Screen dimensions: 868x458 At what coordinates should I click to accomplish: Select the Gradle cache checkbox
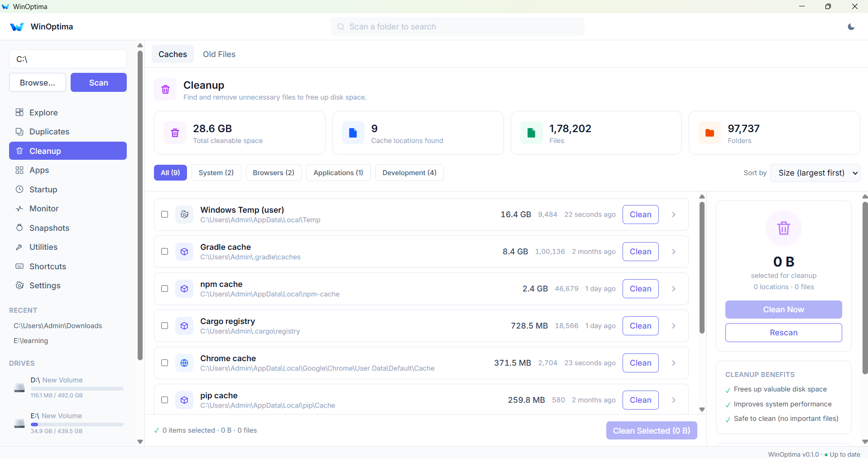[165, 252]
